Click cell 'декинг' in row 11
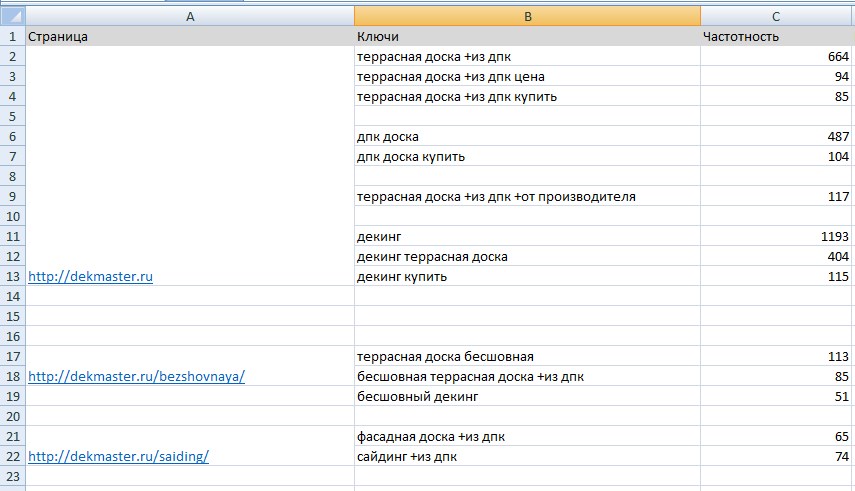The width and height of the screenshot is (855, 491). coord(527,237)
